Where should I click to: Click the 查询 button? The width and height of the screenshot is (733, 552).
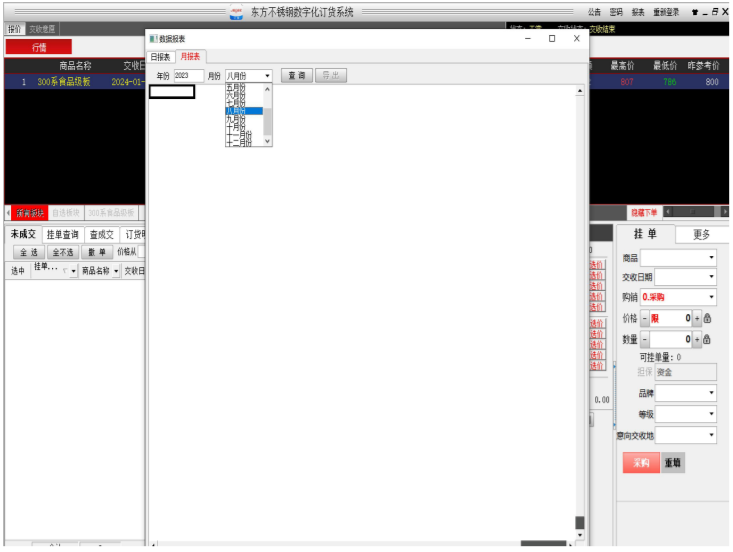click(296, 76)
